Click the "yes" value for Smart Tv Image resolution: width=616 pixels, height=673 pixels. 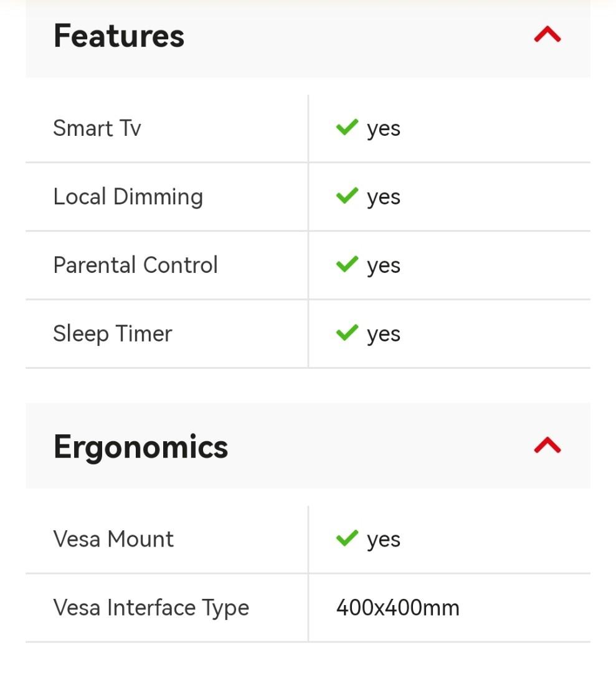click(384, 130)
